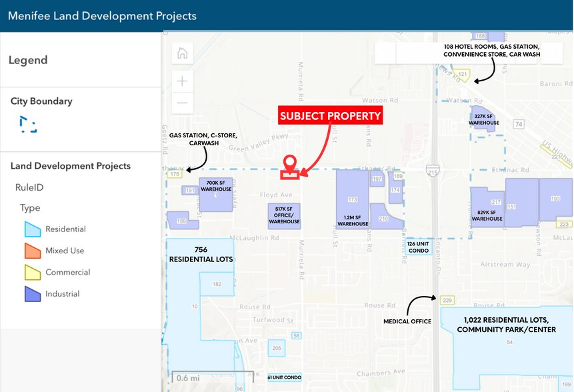This screenshot has width=574, height=392.
Task: Click the Interstate 215 highway shield
Action: (x=433, y=170)
